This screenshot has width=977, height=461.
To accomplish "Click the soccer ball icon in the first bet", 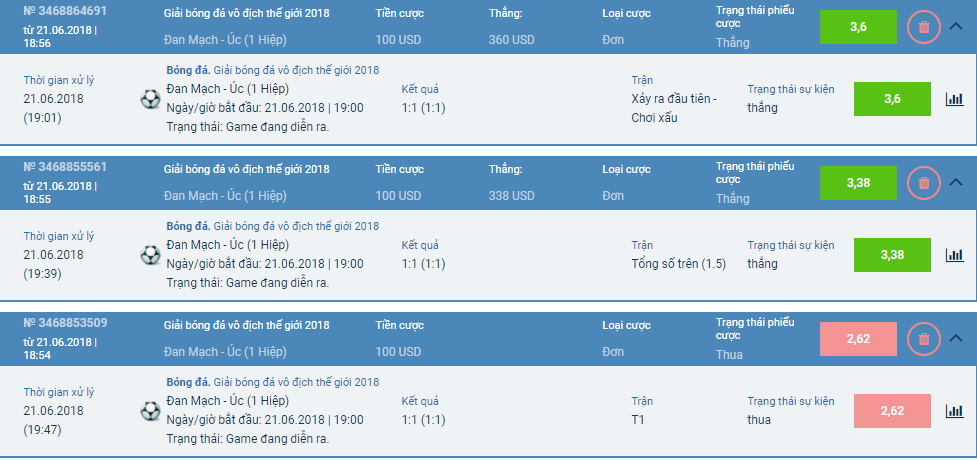I will (x=151, y=99).
